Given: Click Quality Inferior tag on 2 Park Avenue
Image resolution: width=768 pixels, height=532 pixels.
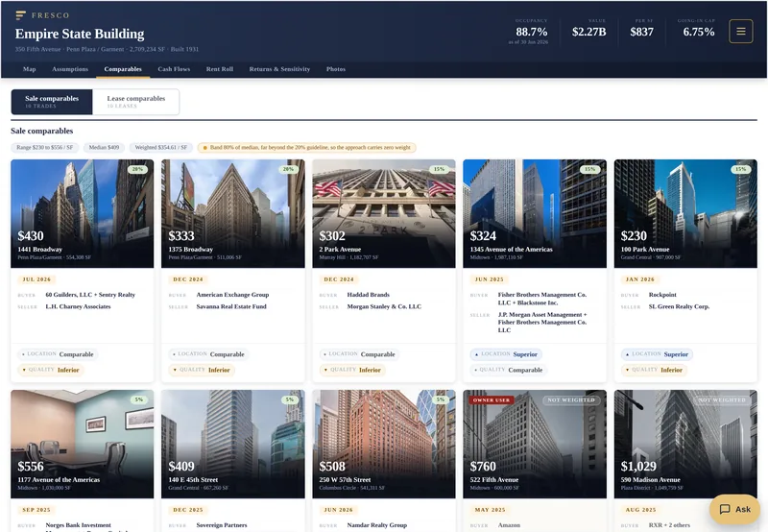Looking at the screenshot, I should click(352, 370).
